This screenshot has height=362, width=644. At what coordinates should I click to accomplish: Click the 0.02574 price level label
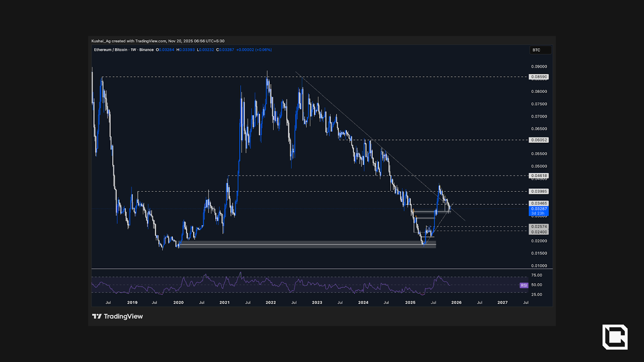click(x=539, y=227)
